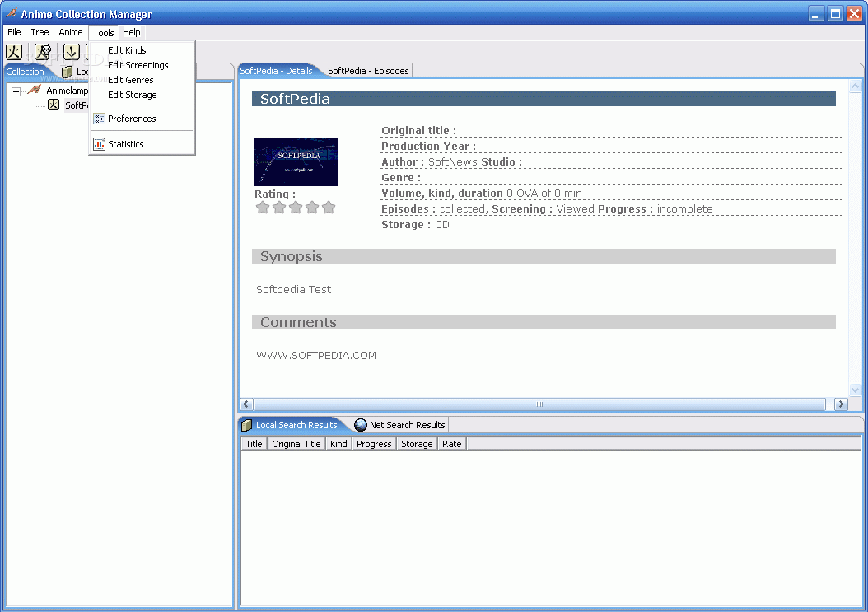Click vertical scrollbar down arrow in details
This screenshot has width=868, height=612.
click(856, 390)
